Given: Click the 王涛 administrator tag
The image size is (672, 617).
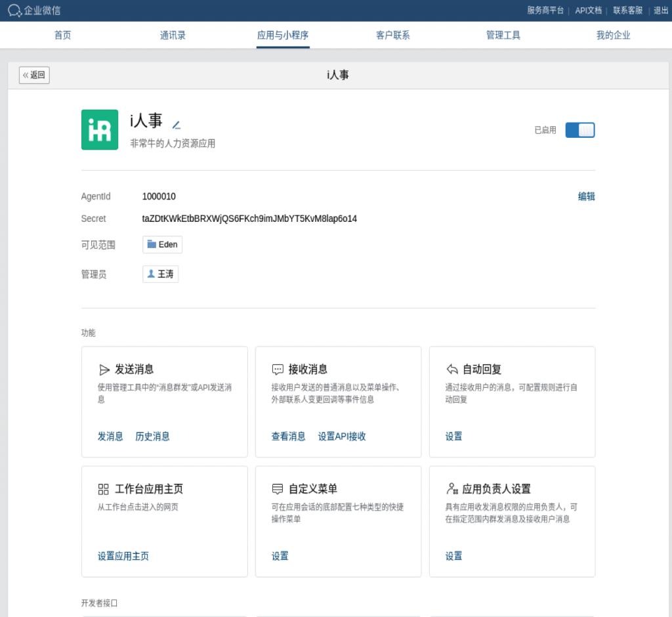Looking at the screenshot, I should [161, 274].
